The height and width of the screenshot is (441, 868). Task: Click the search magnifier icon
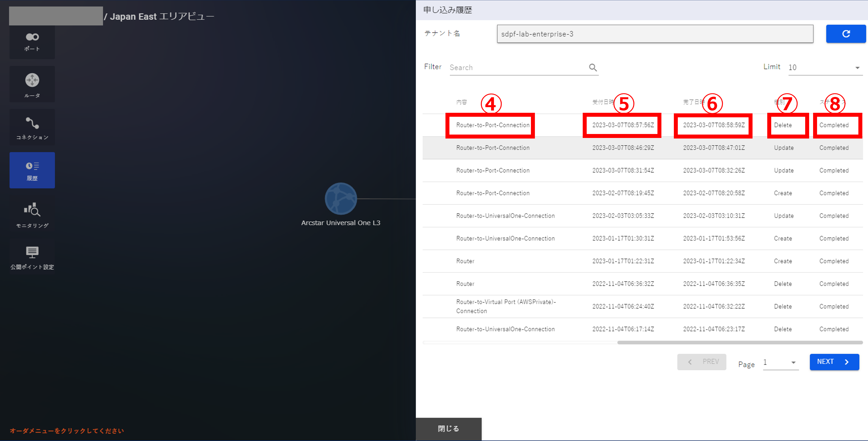(593, 67)
